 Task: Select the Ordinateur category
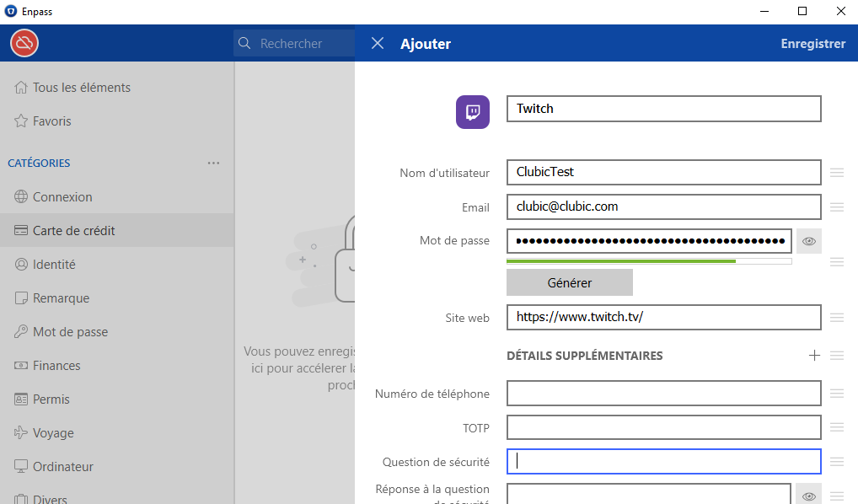tap(117, 467)
